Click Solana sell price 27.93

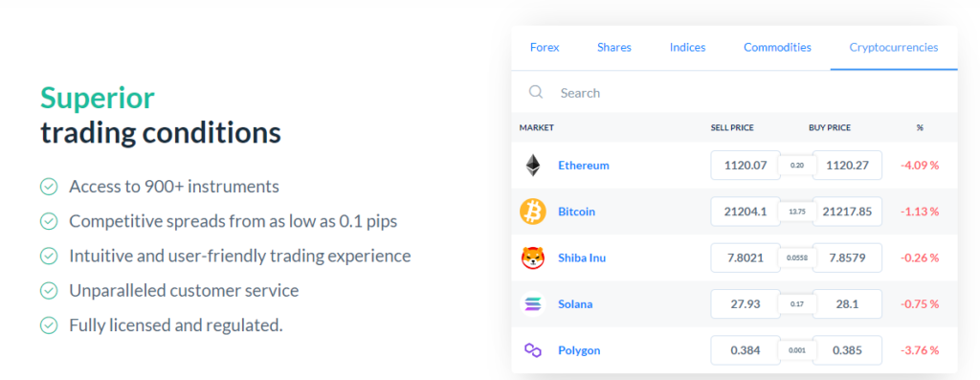click(x=746, y=304)
